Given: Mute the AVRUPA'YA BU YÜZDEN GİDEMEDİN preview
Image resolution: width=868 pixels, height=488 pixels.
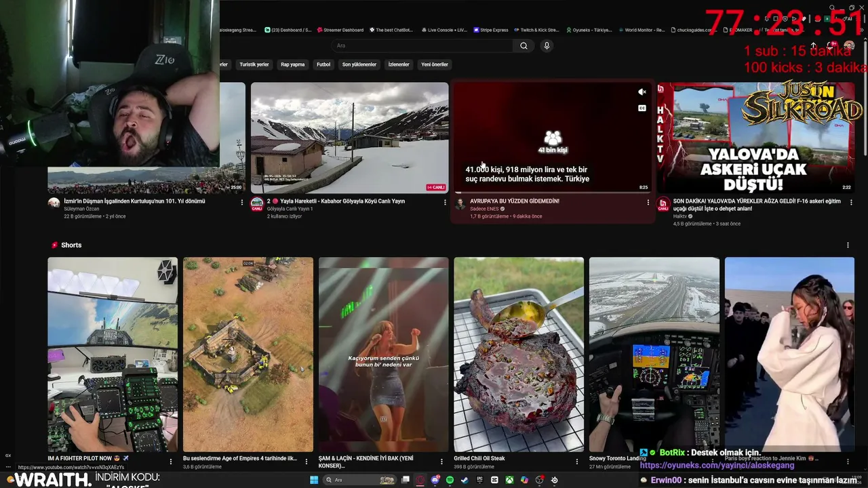Looking at the screenshot, I should coord(642,91).
